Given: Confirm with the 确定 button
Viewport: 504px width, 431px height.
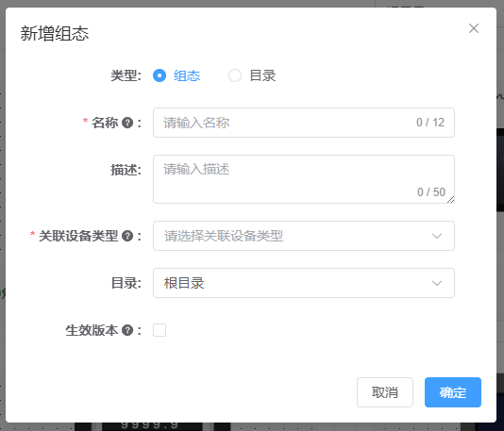Looking at the screenshot, I should [x=453, y=392].
